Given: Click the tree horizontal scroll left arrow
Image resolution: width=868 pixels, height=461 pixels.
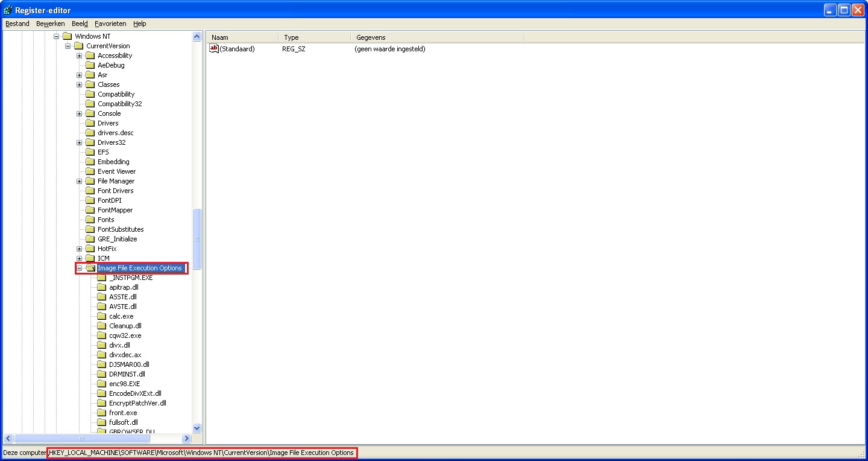Looking at the screenshot, I should (x=8, y=439).
